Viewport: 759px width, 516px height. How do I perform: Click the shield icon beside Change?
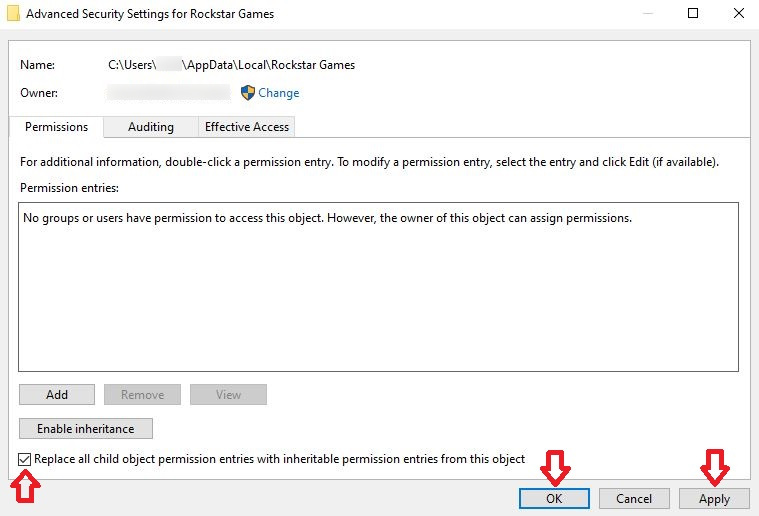click(248, 93)
